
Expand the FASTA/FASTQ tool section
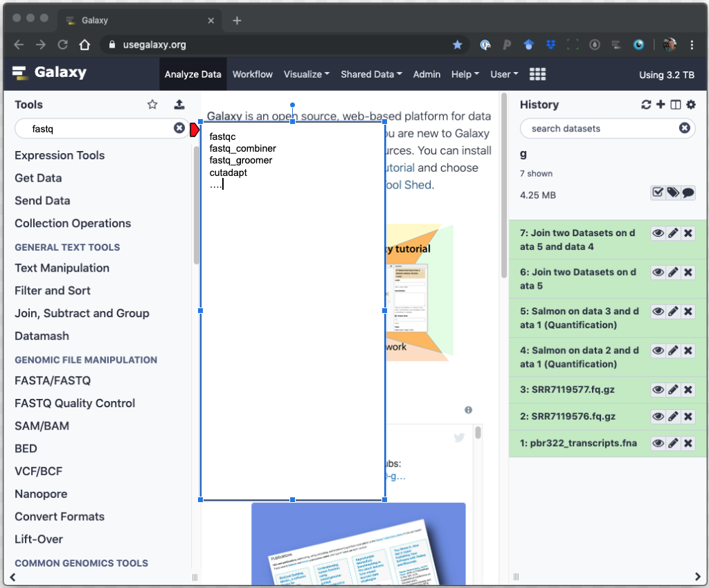[53, 380]
